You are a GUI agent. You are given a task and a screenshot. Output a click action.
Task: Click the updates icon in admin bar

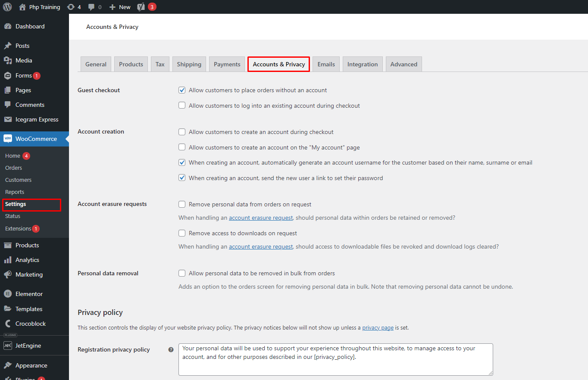[x=71, y=7]
